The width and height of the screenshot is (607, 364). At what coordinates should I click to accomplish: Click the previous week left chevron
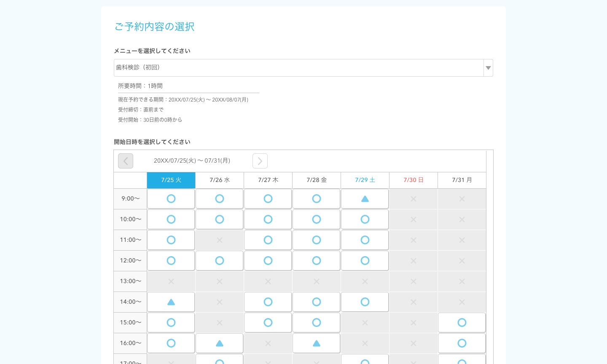tap(126, 161)
